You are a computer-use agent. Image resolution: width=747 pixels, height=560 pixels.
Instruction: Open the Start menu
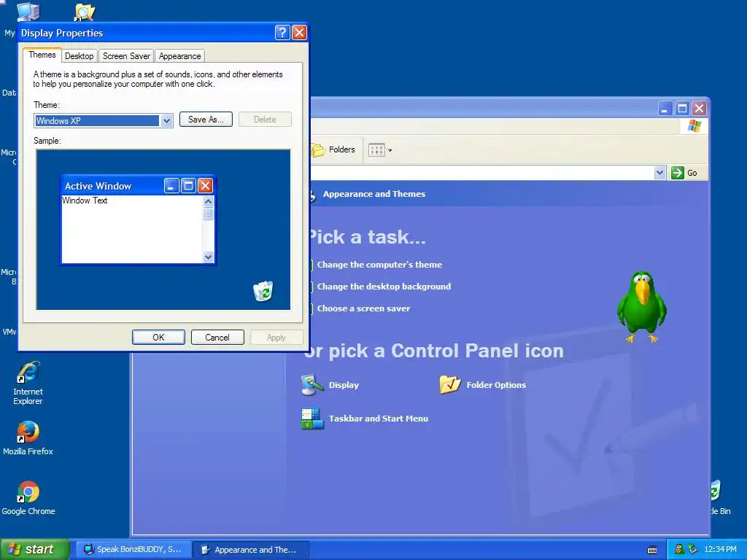coord(34,550)
